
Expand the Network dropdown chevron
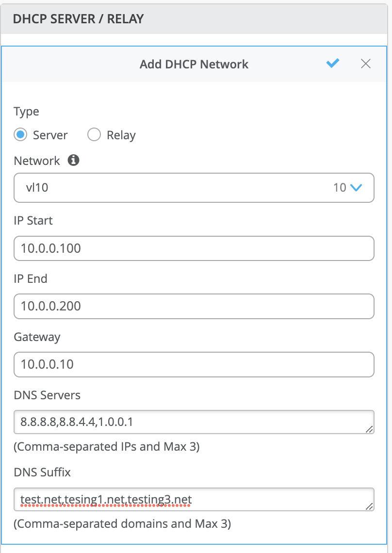click(x=356, y=188)
